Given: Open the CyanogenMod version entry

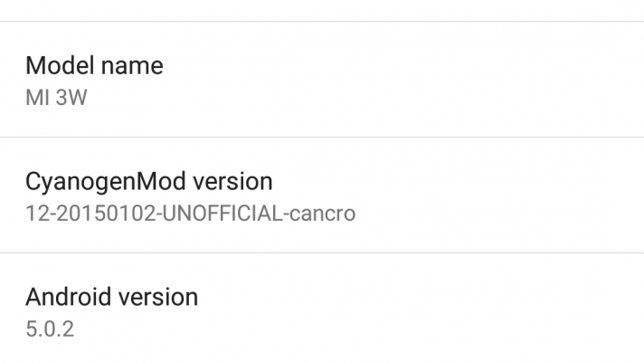Looking at the screenshot, I should [x=322, y=195].
